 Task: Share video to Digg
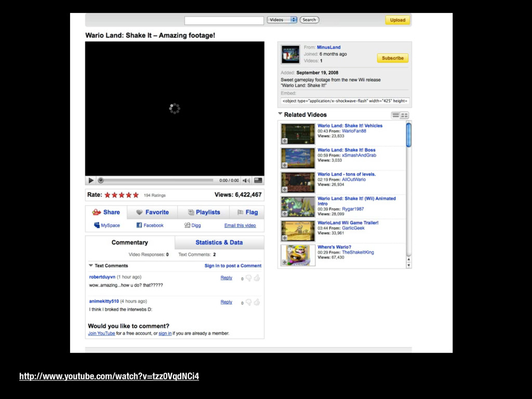[x=192, y=225]
